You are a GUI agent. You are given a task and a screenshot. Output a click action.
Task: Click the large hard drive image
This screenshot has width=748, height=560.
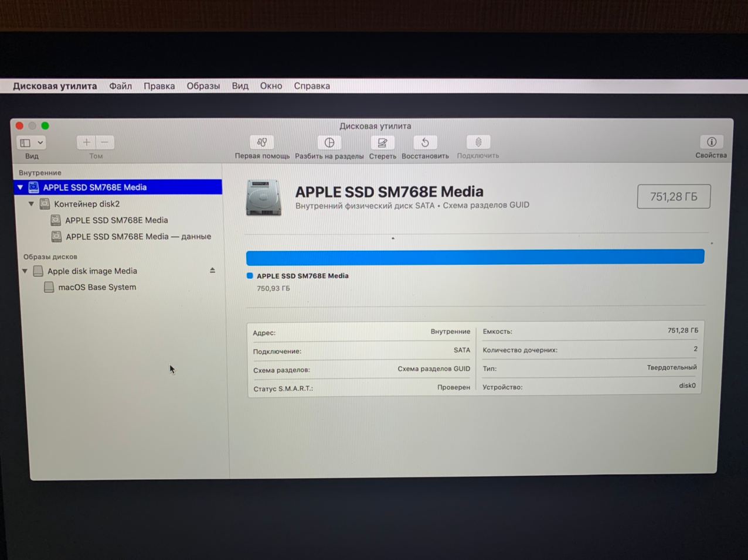pos(263,198)
